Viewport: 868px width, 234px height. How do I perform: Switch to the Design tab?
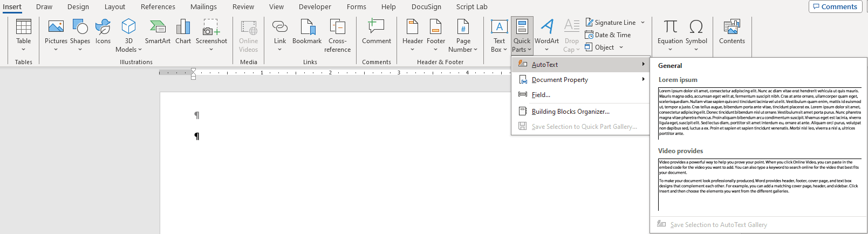point(78,7)
